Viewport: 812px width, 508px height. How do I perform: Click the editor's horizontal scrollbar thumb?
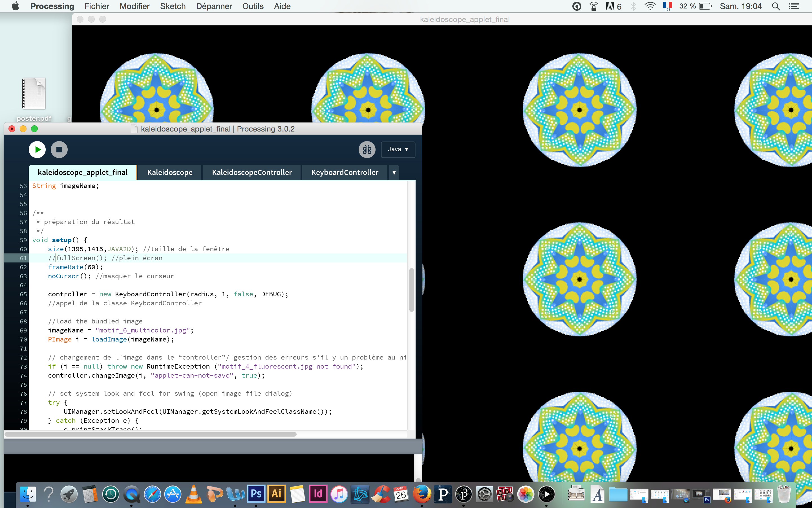point(150,434)
